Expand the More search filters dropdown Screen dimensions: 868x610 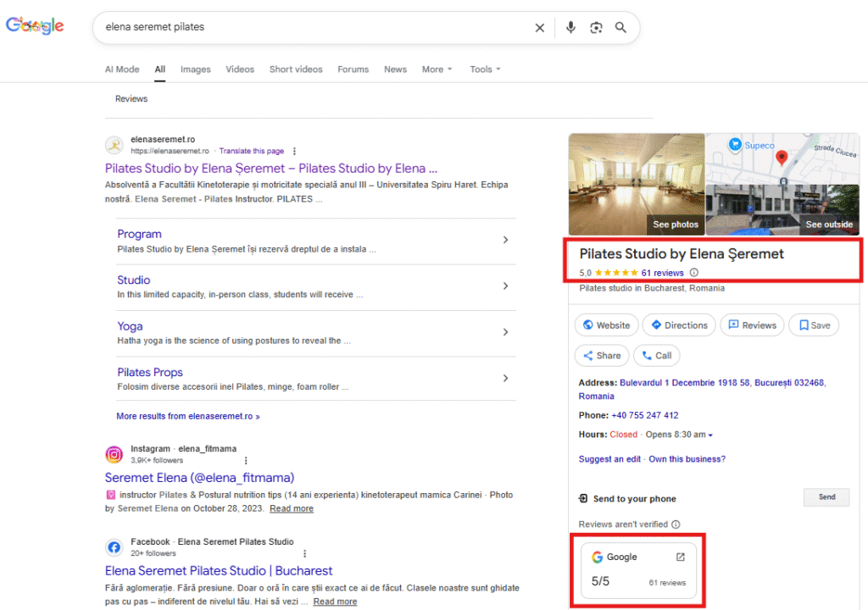[437, 69]
